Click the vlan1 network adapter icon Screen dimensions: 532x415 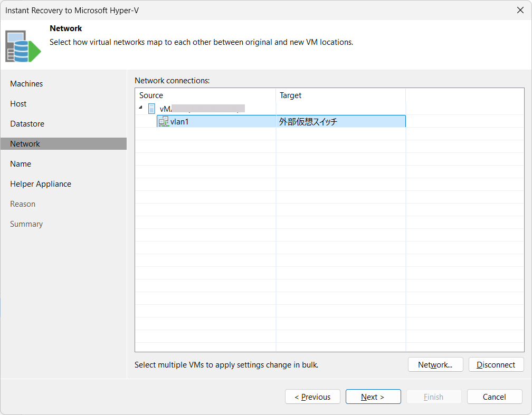click(164, 121)
